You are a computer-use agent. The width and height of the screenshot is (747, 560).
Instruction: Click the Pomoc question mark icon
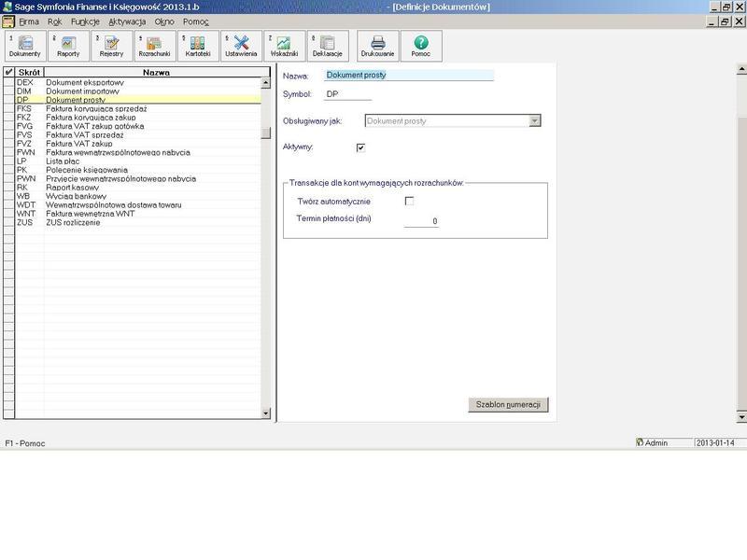coord(421,46)
